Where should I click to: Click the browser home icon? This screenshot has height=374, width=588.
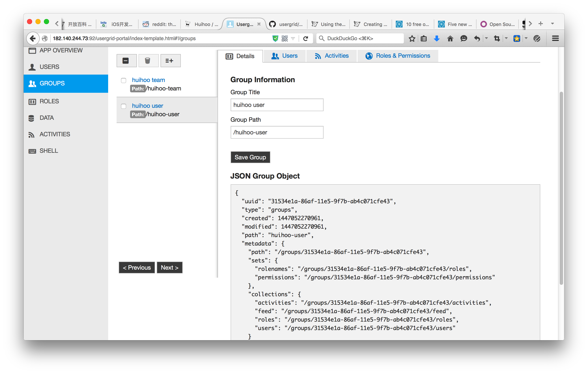450,38
